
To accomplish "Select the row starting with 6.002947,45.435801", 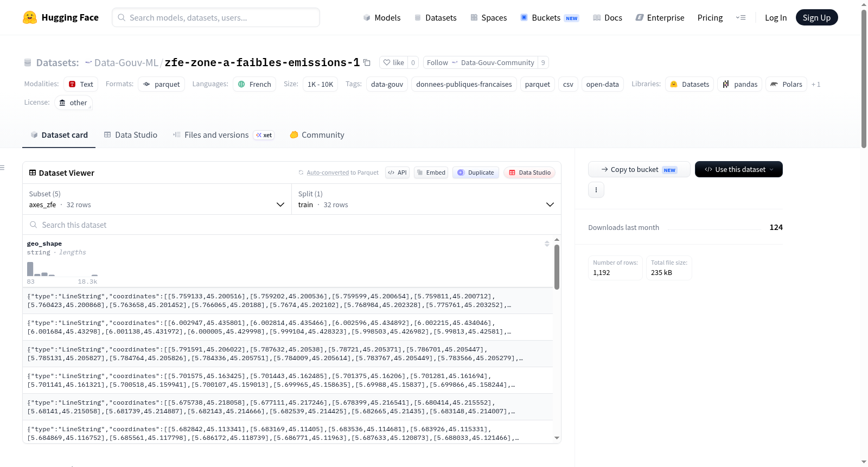I will (x=288, y=327).
